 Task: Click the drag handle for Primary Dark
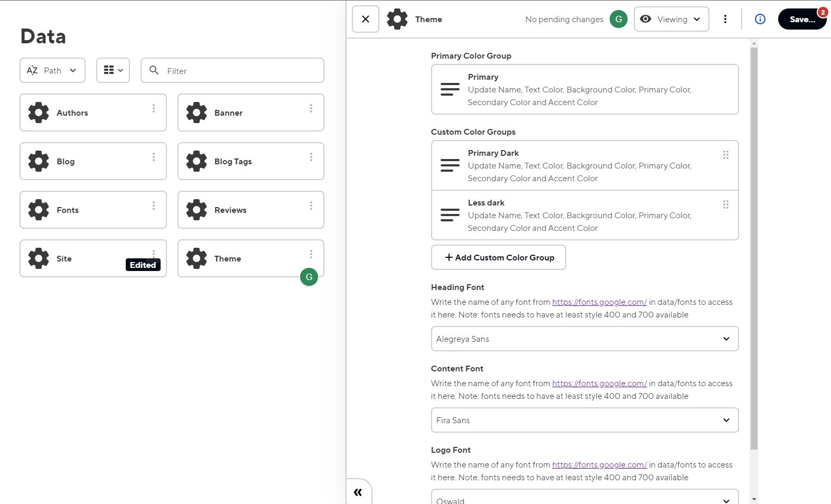[725, 155]
